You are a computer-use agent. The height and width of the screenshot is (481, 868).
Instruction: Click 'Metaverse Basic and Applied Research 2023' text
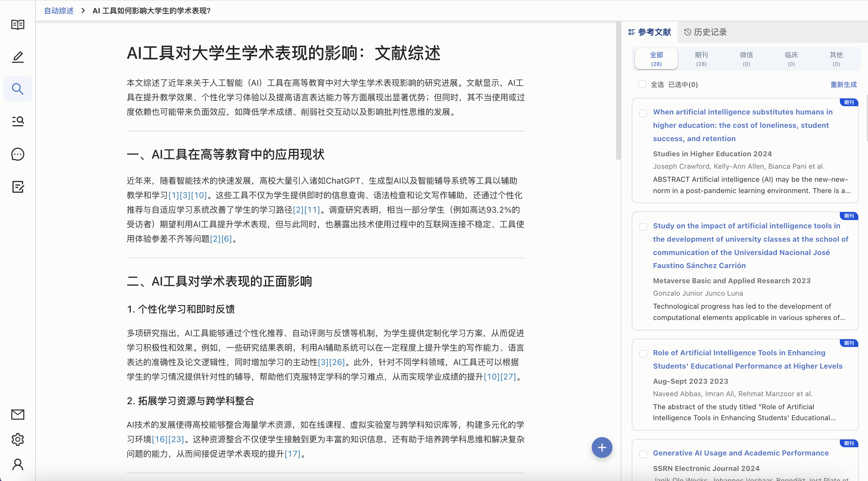click(732, 281)
